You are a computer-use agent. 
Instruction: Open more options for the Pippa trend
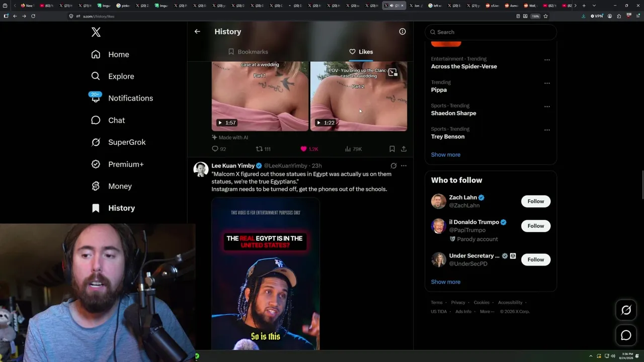pos(547,83)
